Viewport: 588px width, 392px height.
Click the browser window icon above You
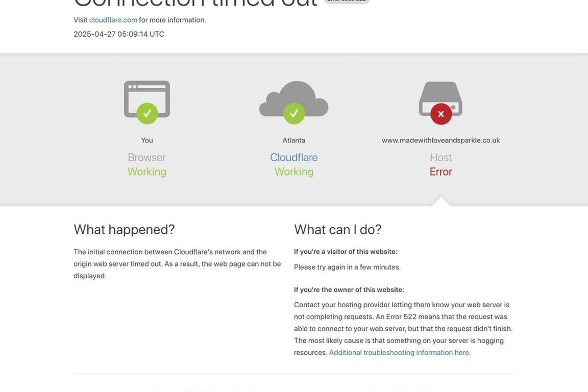pyautogui.click(x=147, y=102)
